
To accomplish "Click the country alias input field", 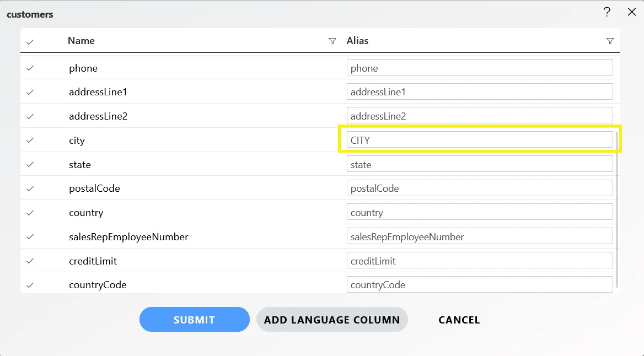I will [480, 212].
